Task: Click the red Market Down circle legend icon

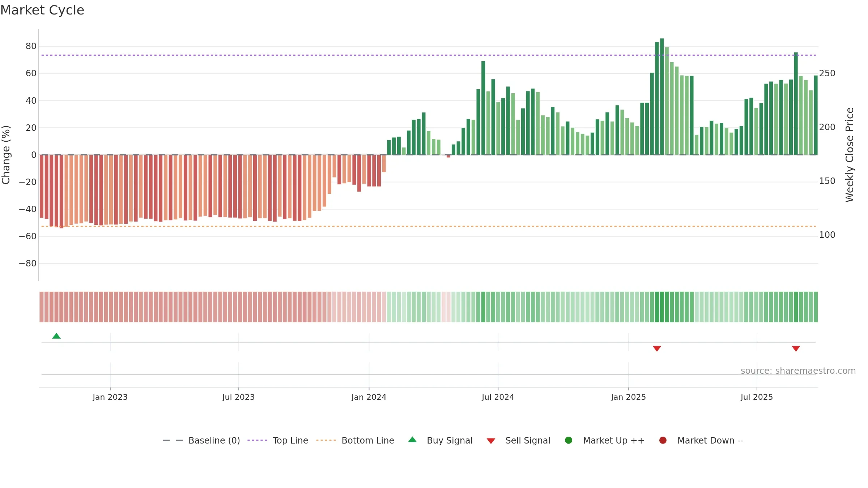Action: pyautogui.click(x=663, y=440)
